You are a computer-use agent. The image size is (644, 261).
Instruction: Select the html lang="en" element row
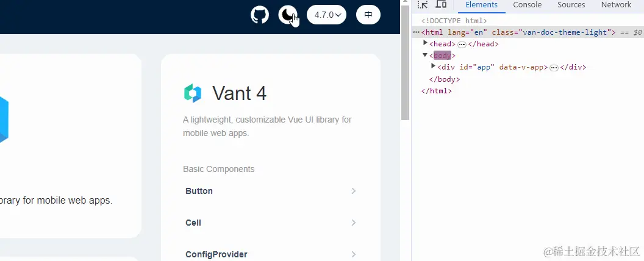point(528,32)
